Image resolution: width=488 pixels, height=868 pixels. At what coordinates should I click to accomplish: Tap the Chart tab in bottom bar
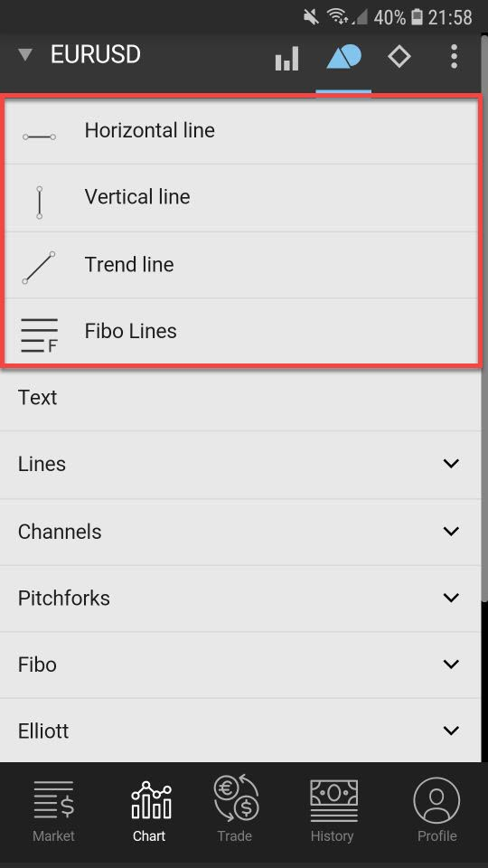pyautogui.click(x=149, y=811)
